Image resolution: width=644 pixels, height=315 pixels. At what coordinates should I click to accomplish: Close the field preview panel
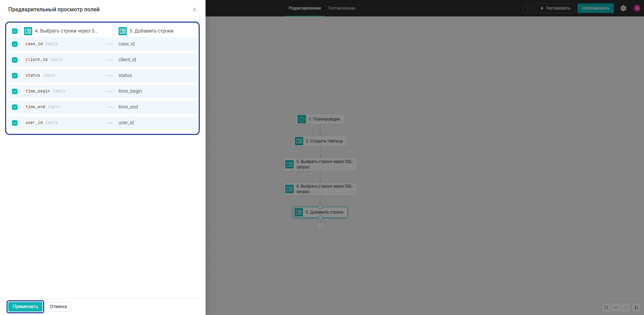(195, 10)
